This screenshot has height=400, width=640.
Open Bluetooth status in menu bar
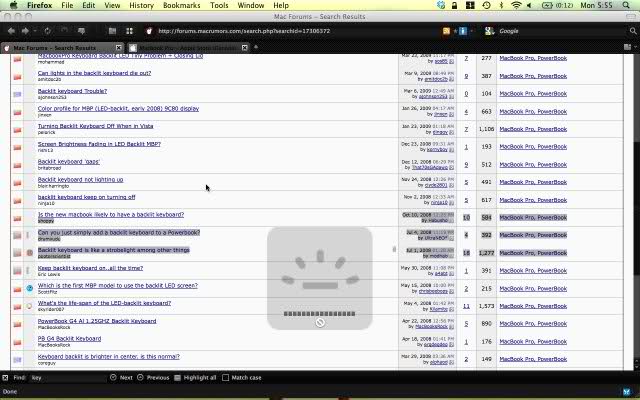pyautogui.click(x=502, y=5)
